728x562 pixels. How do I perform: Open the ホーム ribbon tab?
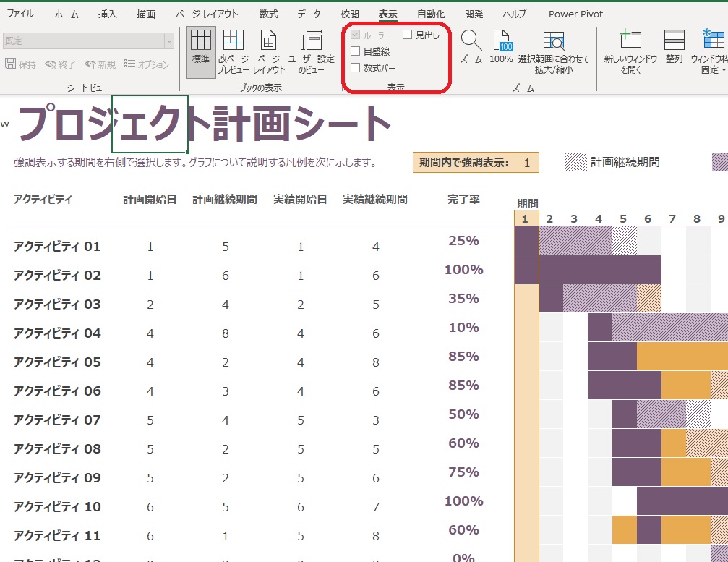tap(67, 14)
